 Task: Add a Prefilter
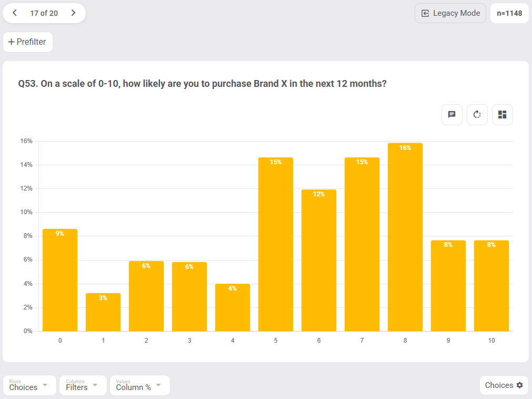click(28, 42)
